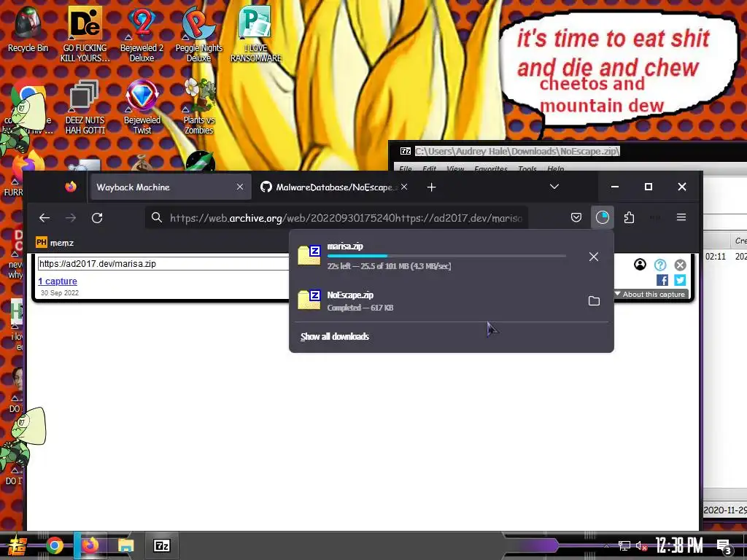Switch to Firefox in the taskbar
The image size is (747, 560).
pyautogui.click(x=90, y=545)
